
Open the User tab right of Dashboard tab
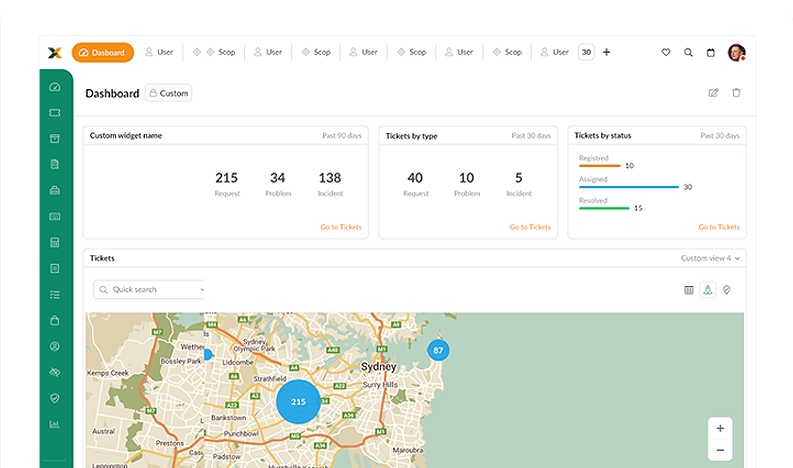159,52
